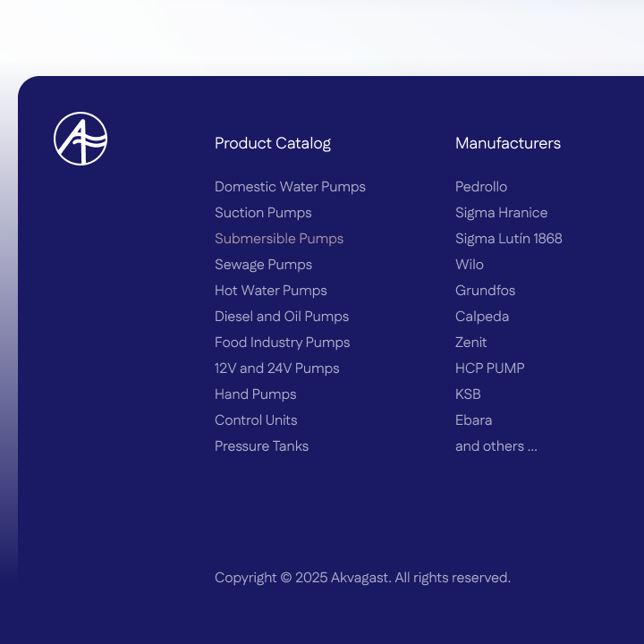The image size is (644, 644).
Task: Open Domestic Water Pumps category
Action: [x=290, y=187]
